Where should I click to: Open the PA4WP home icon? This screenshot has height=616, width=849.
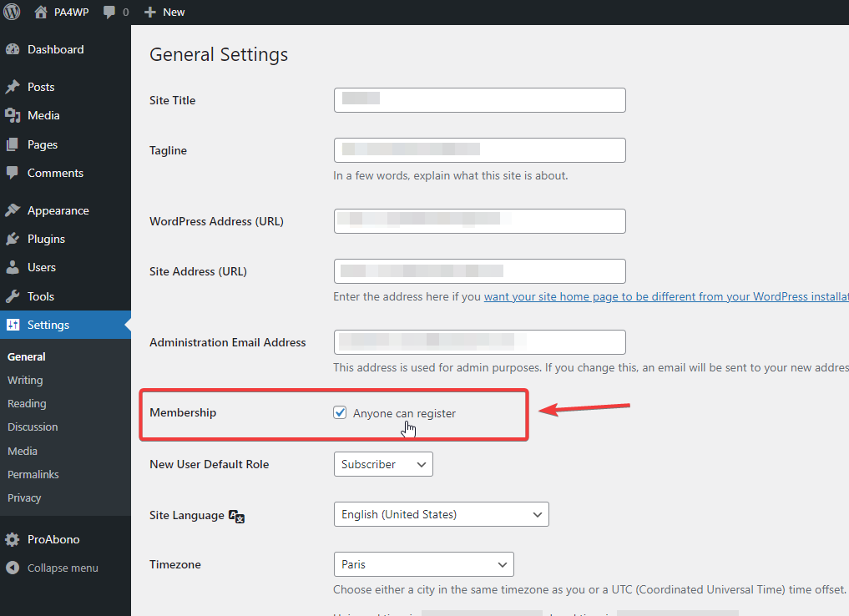[x=41, y=12]
